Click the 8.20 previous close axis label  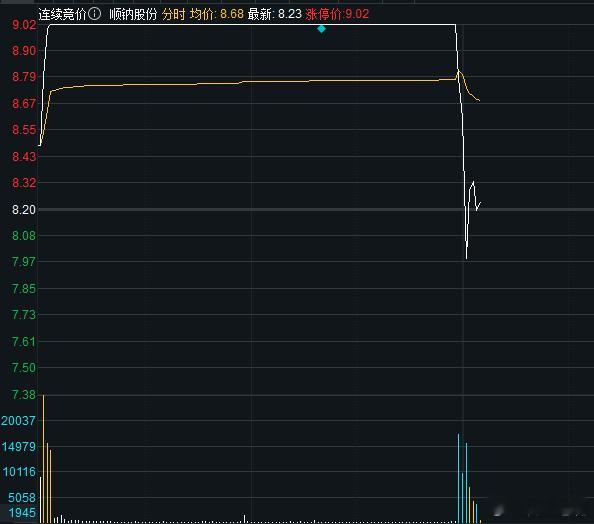tap(24, 210)
